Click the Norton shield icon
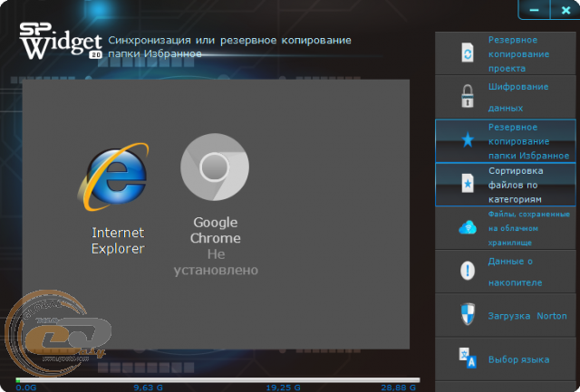The width and height of the screenshot is (580, 392). (468, 314)
